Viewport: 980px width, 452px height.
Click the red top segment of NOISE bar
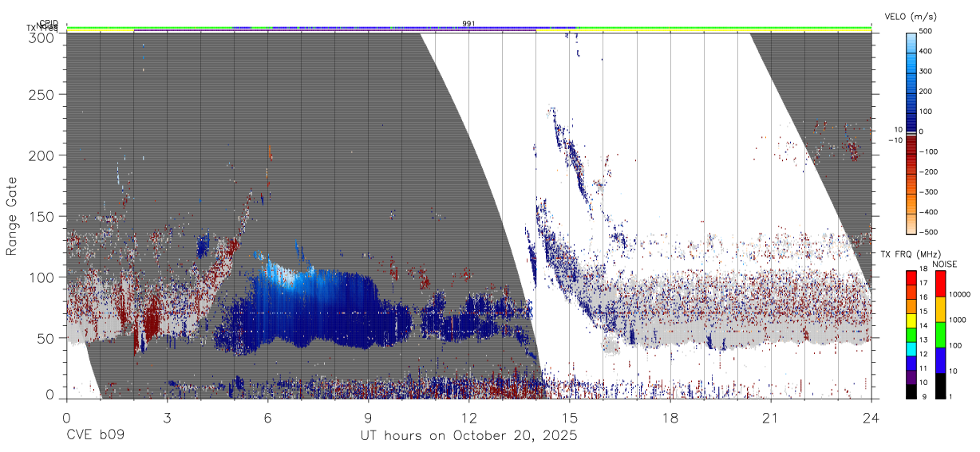940,284
